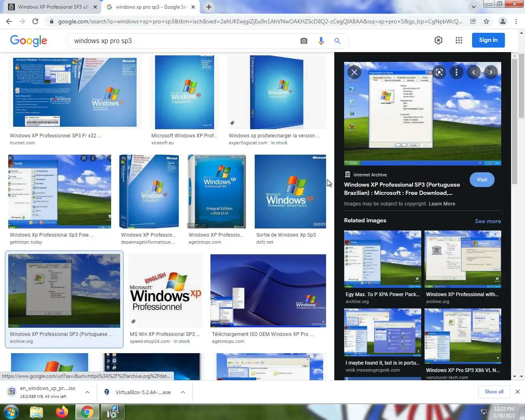Open the speed-shop24.com English Professionnel thumbnail
This screenshot has width=525, height=420.
tap(166, 291)
